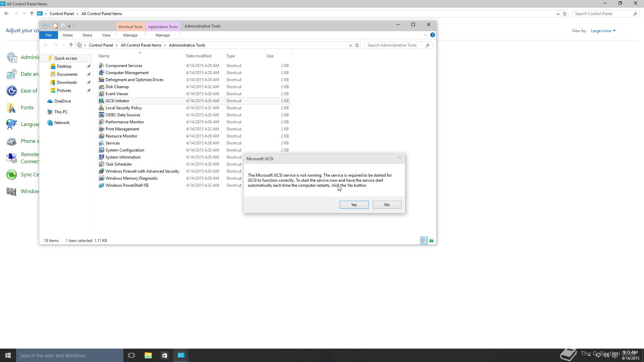Viewport: 644px width, 362px height.
Task: Open the Store app on taskbar
Action: (164, 355)
